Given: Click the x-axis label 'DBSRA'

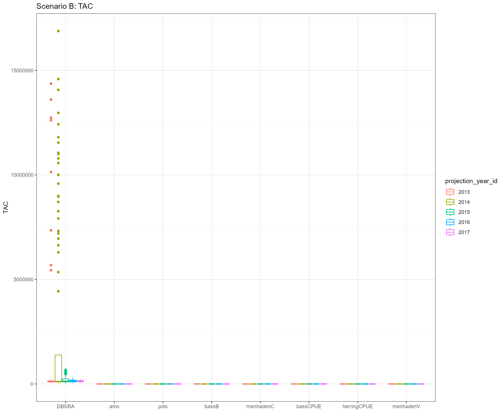Looking at the screenshot, I should click(x=66, y=407).
